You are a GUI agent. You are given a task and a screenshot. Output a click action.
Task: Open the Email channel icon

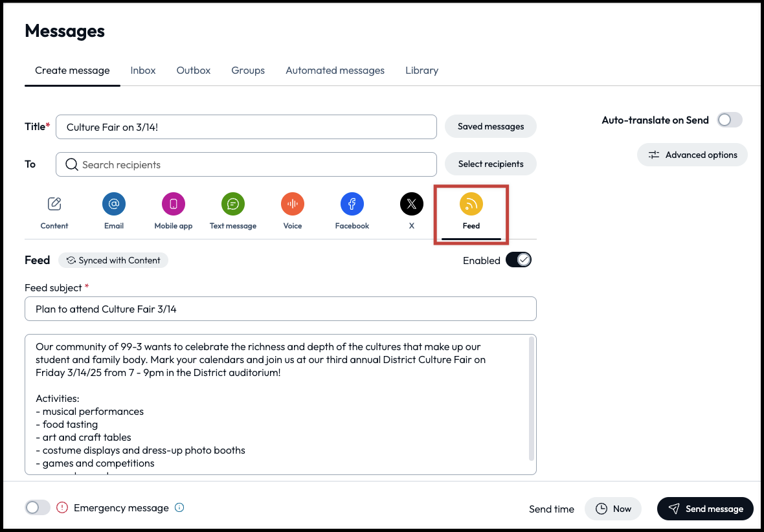point(114,205)
